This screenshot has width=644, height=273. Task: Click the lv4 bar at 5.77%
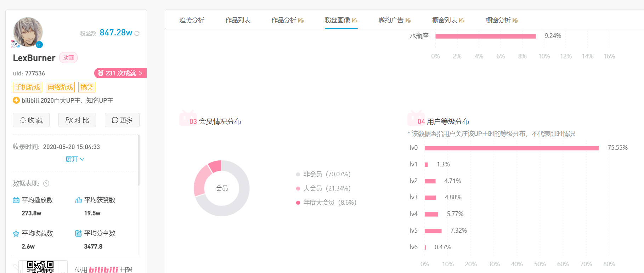pyautogui.click(x=431, y=214)
